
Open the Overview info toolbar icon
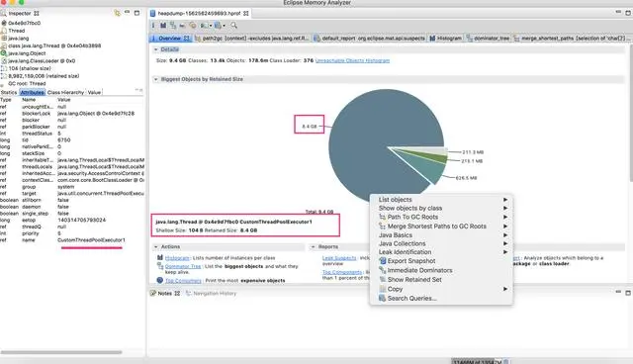point(153,26)
